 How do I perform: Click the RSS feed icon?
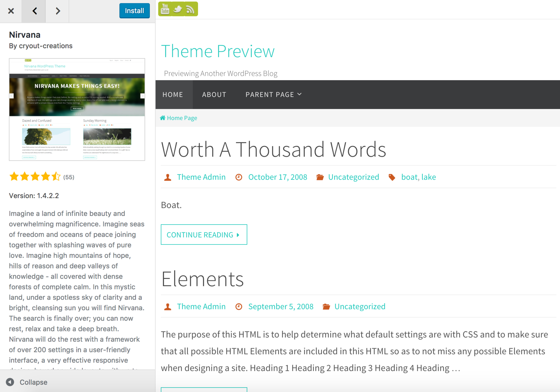(190, 10)
